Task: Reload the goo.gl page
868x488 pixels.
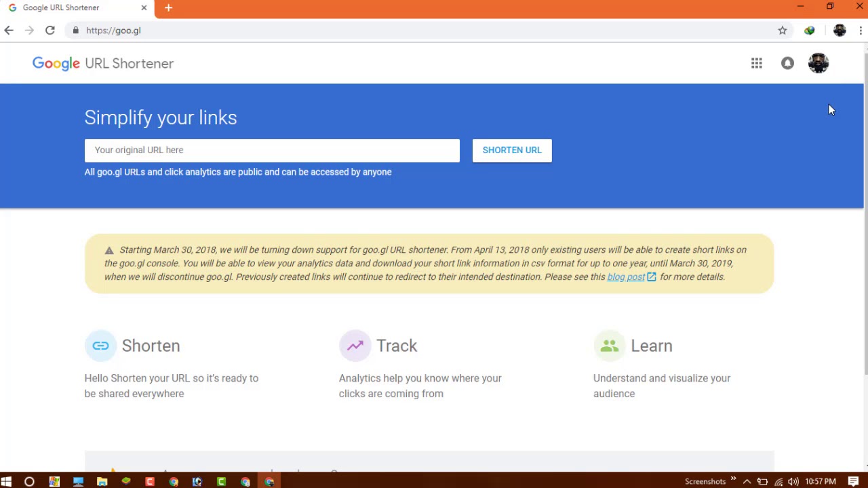Action: tap(50, 30)
